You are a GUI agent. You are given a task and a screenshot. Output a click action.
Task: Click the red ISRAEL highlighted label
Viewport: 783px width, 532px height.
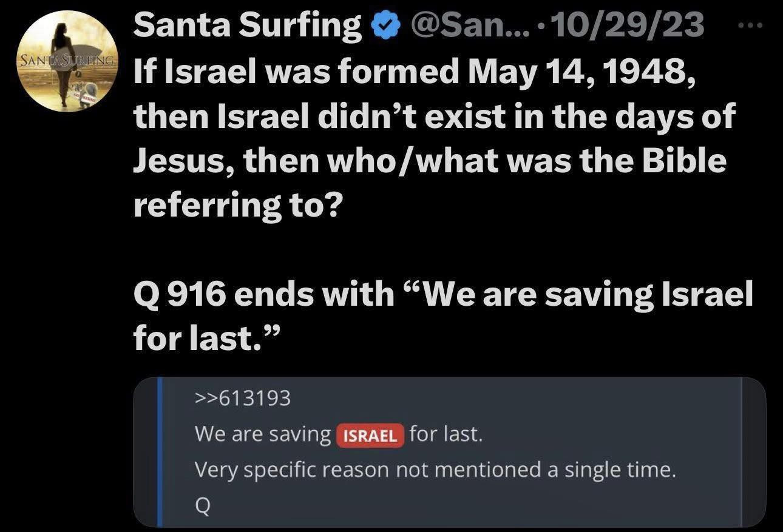370,436
